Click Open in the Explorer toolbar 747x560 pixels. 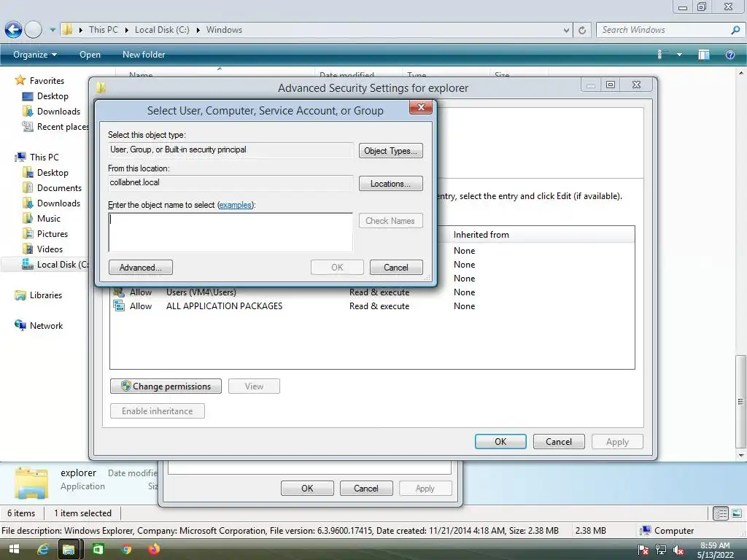point(90,54)
